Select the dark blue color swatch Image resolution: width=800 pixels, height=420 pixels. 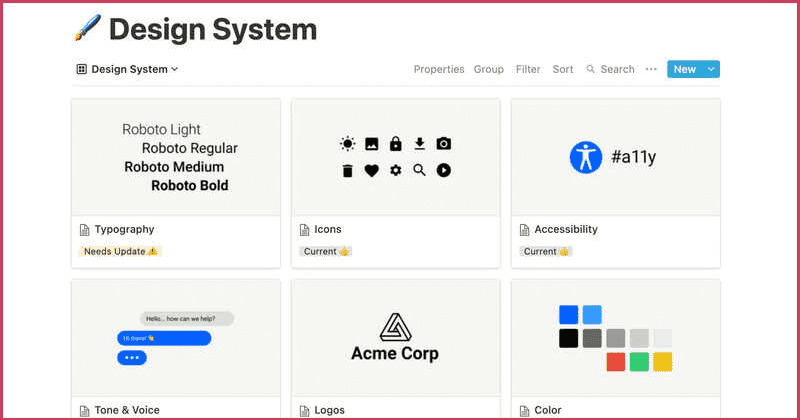[x=568, y=315]
